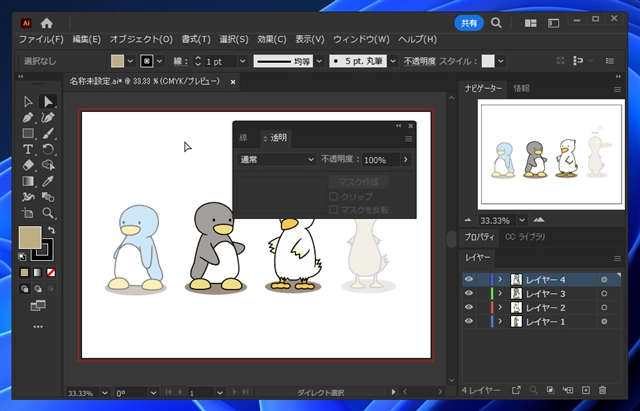The height and width of the screenshot is (411, 640).
Task: Select the Selection tool (black arrow outline)
Action: click(x=28, y=101)
